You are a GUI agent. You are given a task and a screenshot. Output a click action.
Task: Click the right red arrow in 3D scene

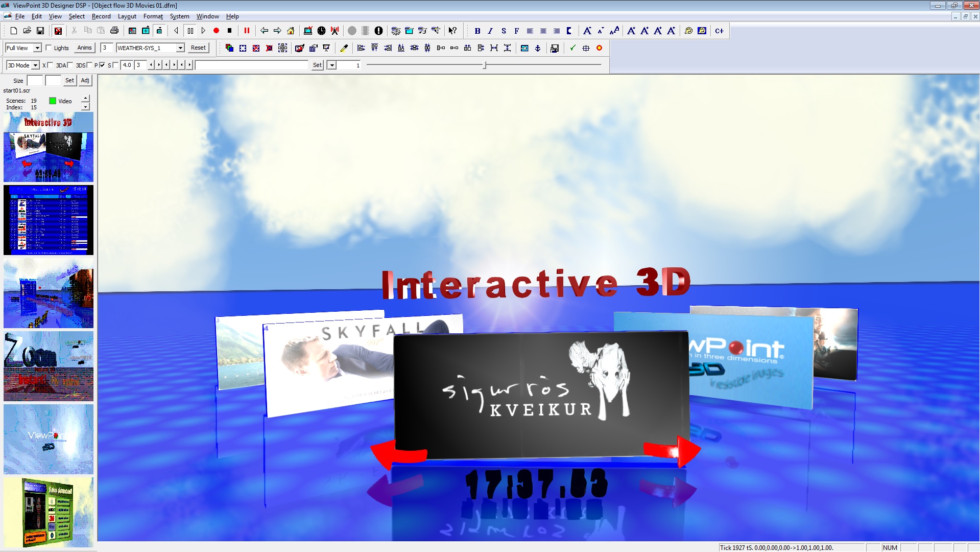[x=672, y=451]
